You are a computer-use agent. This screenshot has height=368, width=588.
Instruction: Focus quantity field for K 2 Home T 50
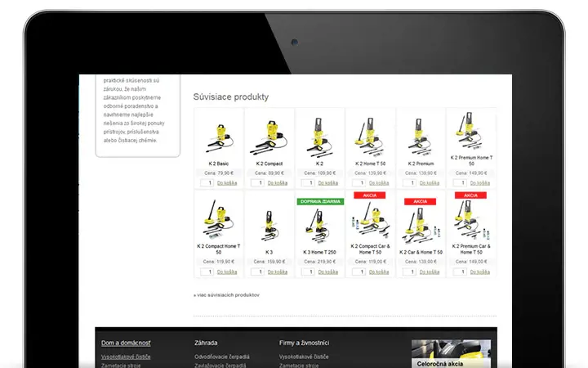[359, 183]
